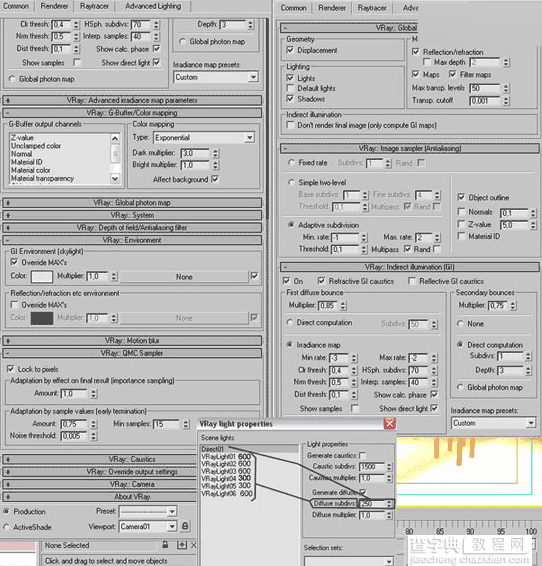Click the Noise threshold field showing 0,005
542x566 pixels.
coord(74,436)
